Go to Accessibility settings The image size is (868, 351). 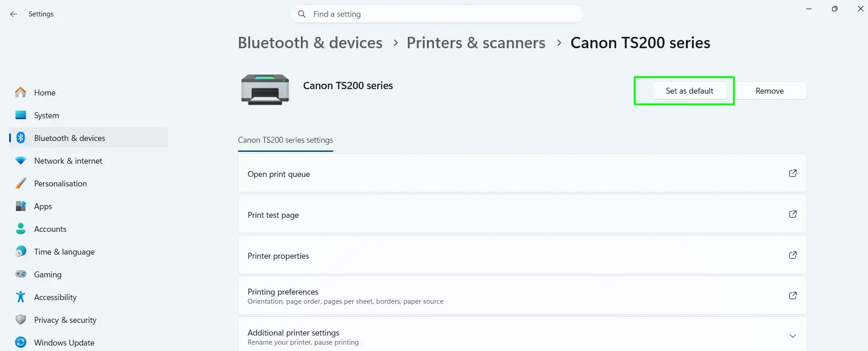(x=88, y=297)
